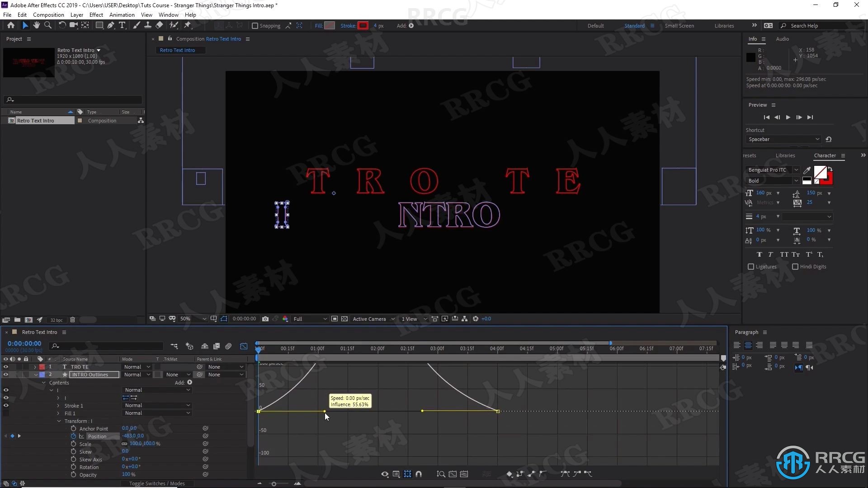This screenshot has width=868, height=488.
Task: Collapse the Transform : I group
Action: click(x=59, y=421)
